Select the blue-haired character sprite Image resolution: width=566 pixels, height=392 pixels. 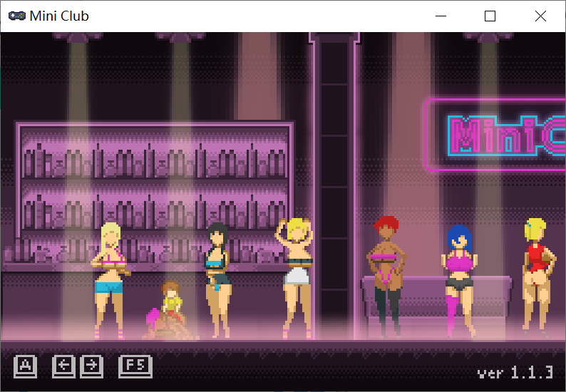pyautogui.click(x=459, y=278)
